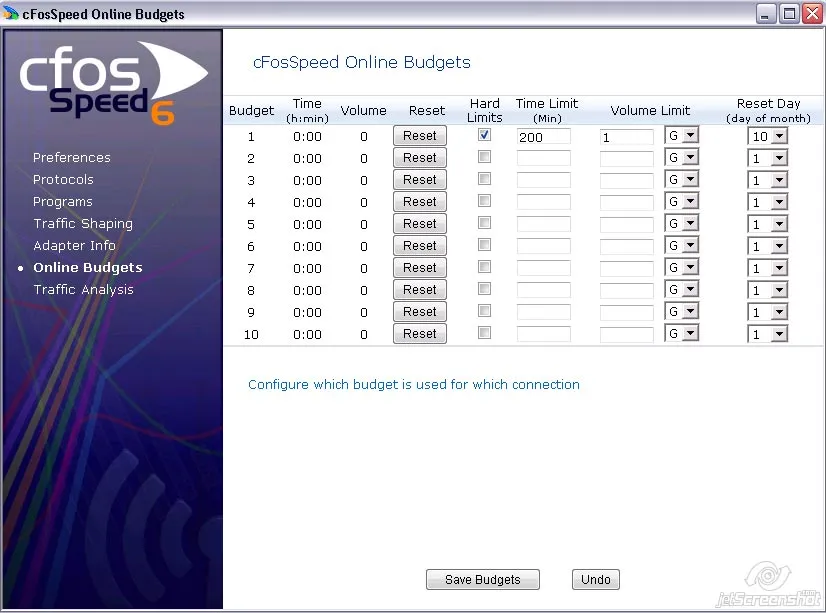This screenshot has height=613, width=826.
Task: Open volume unit dropdown for budget 10
Action: [681, 333]
